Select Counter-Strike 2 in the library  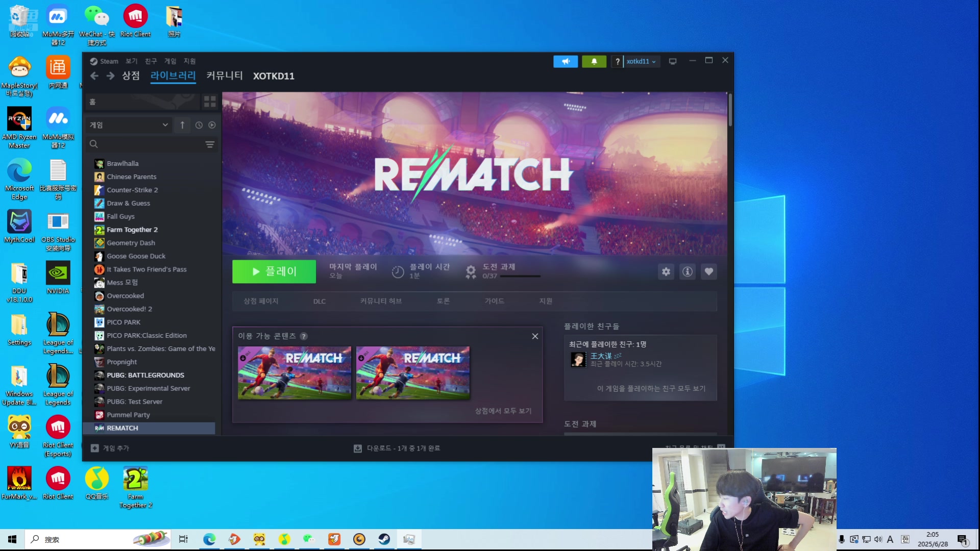coord(132,190)
